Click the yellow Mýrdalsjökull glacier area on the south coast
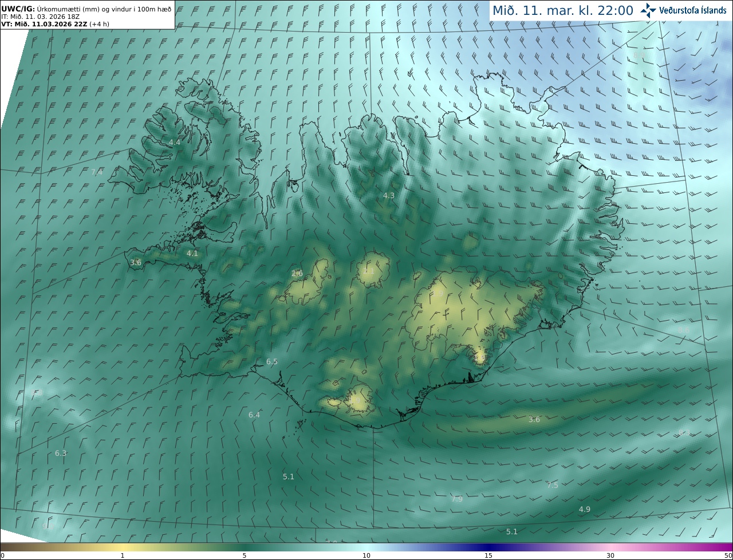 pyautogui.click(x=358, y=399)
